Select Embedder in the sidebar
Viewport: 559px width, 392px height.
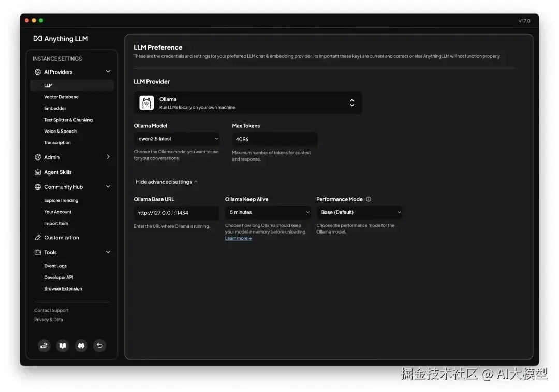click(x=55, y=108)
